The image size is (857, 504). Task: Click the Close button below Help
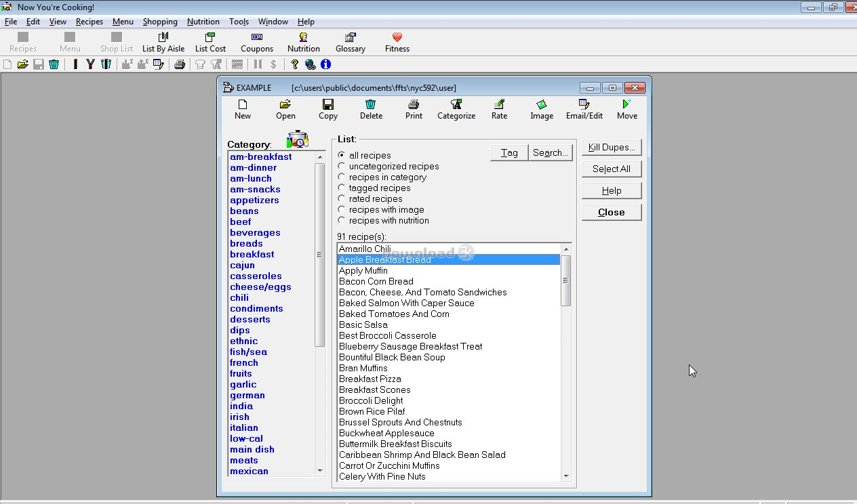tap(612, 212)
